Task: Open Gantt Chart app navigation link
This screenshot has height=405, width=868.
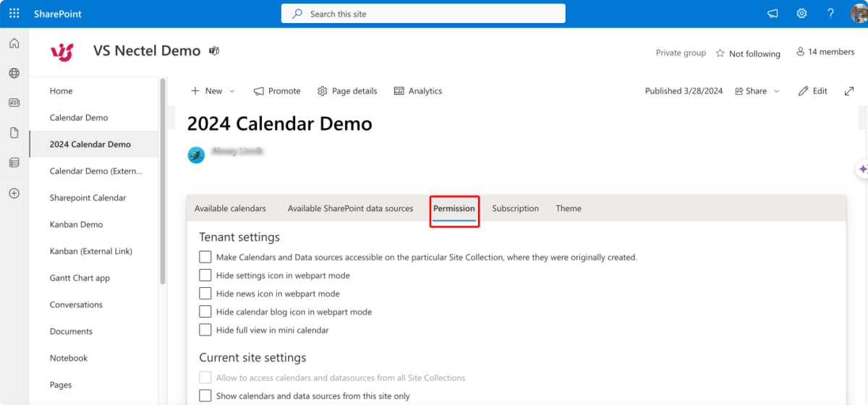Action: (x=80, y=278)
